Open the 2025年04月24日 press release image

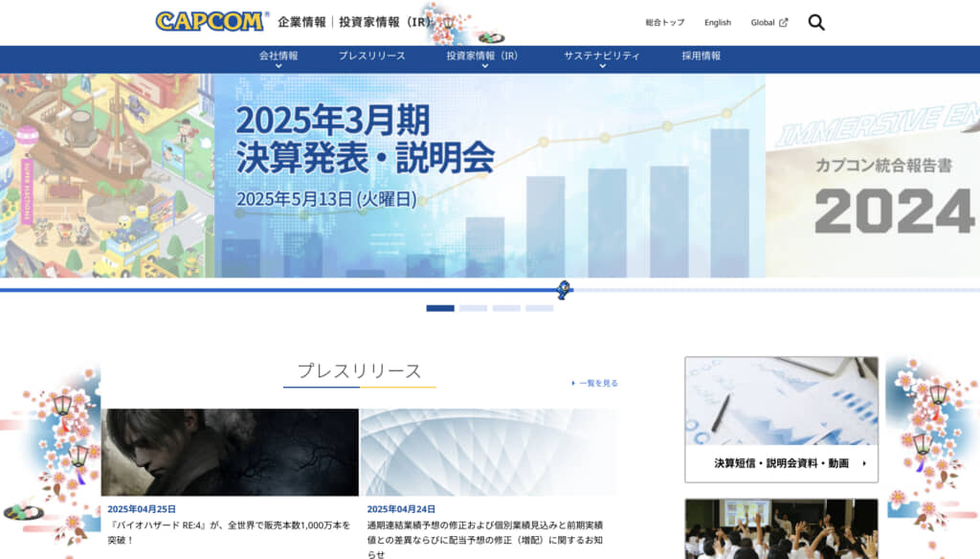490,453
